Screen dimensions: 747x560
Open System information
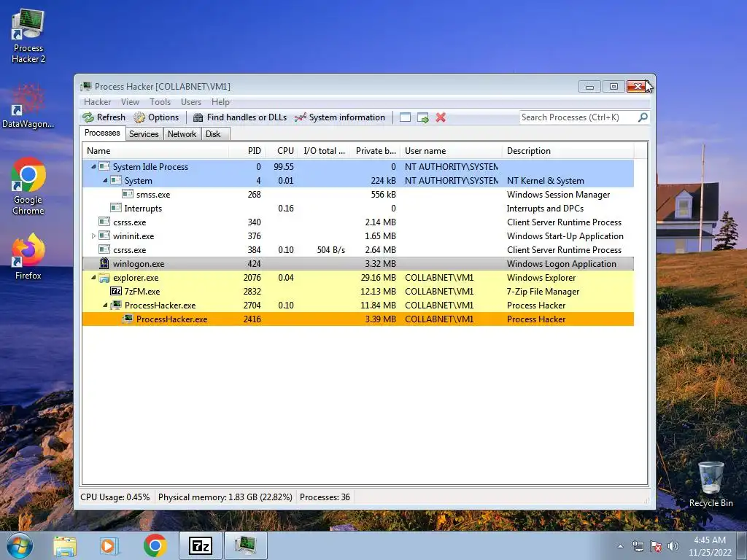(340, 117)
